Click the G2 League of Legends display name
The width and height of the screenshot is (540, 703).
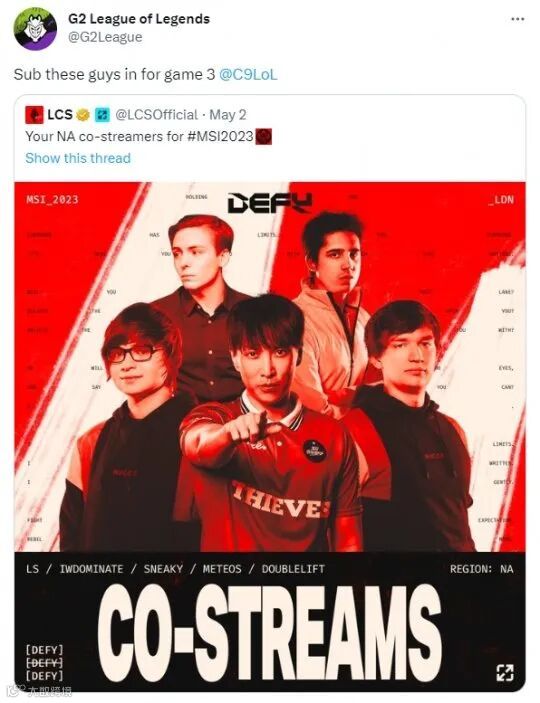click(139, 19)
